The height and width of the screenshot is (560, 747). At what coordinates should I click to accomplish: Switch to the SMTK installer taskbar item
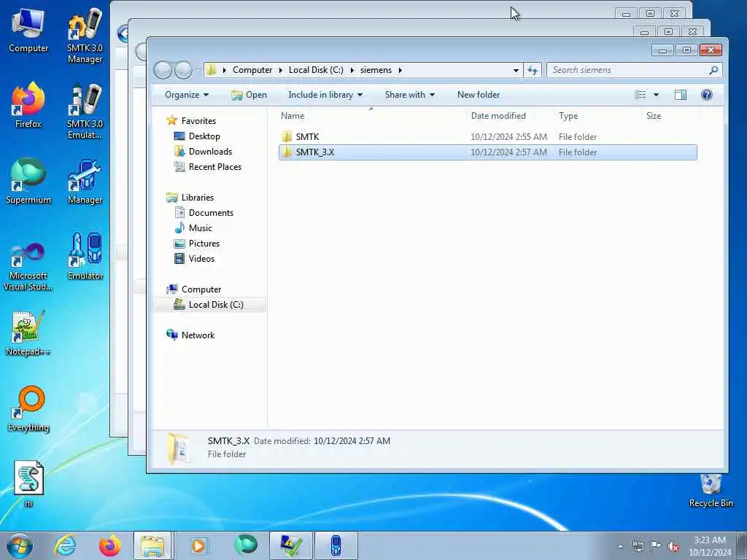(x=290, y=545)
